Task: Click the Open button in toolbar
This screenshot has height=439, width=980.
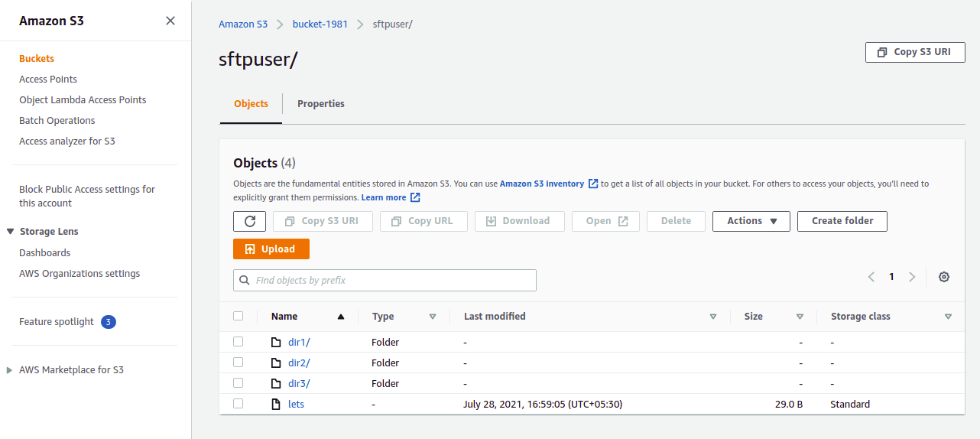Action: [x=605, y=221]
